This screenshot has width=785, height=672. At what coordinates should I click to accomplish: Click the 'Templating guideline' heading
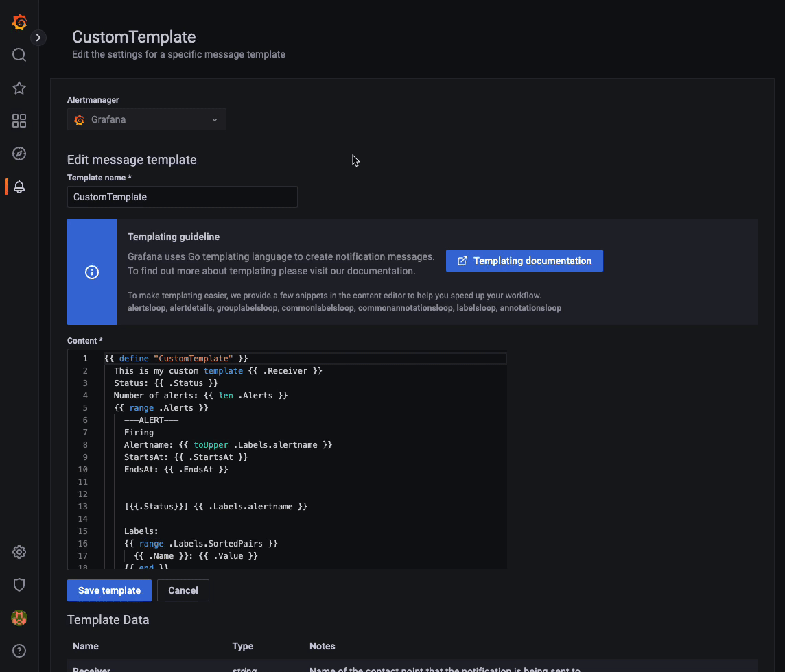pyautogui.click(x=173, y=237)
